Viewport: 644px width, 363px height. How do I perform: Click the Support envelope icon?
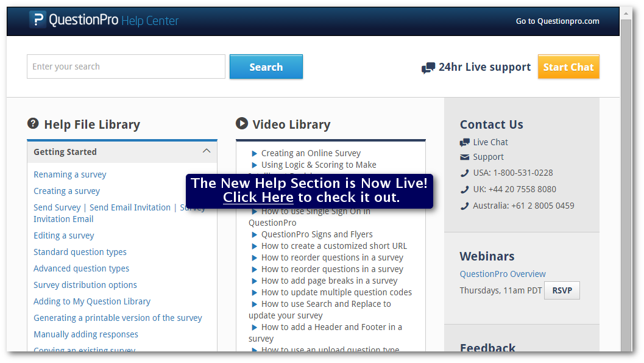pos(464,157)
